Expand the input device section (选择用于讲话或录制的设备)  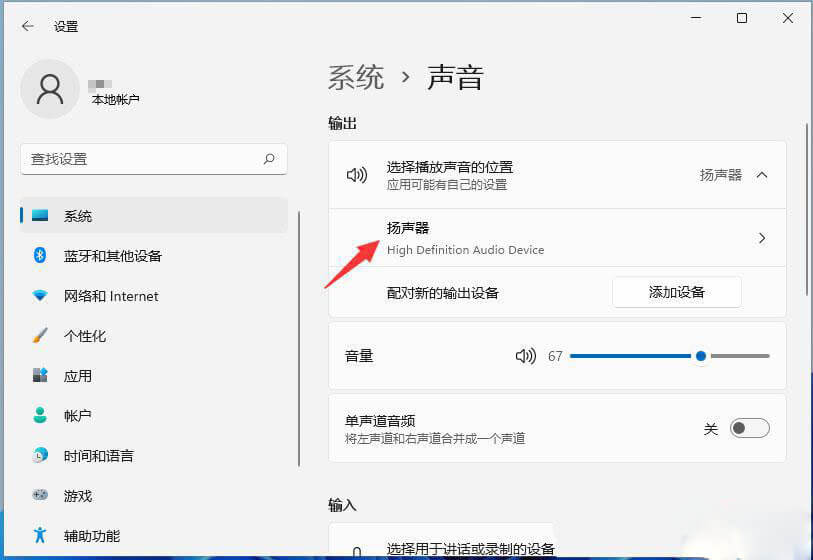pyautogui.click(x=470, y=548)
